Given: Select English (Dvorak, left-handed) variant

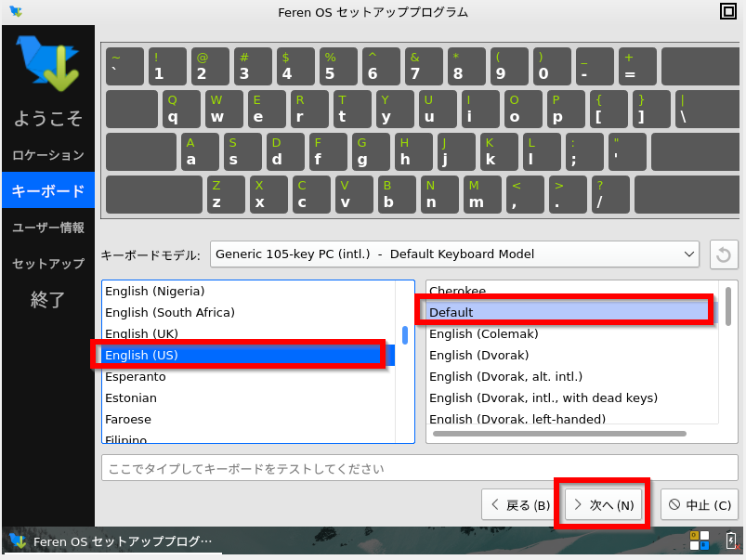Looking at the screenshot, I should tap(572, 418).
